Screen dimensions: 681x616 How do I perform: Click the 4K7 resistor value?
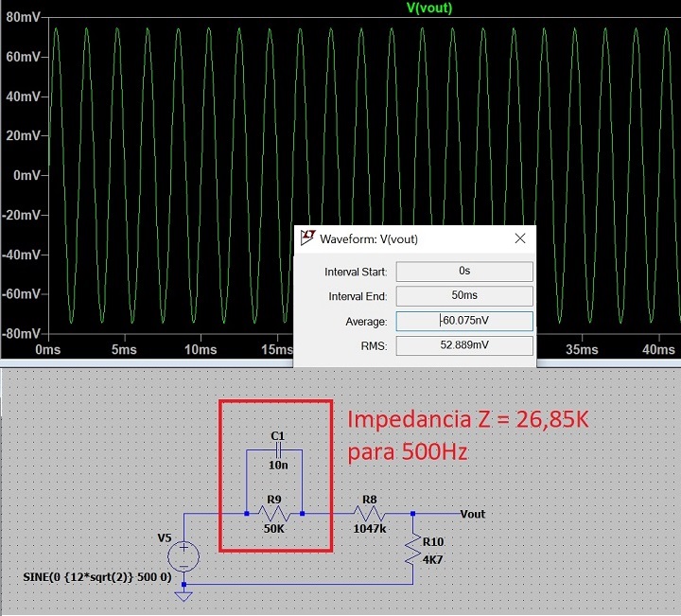click(x=432, y=559)
